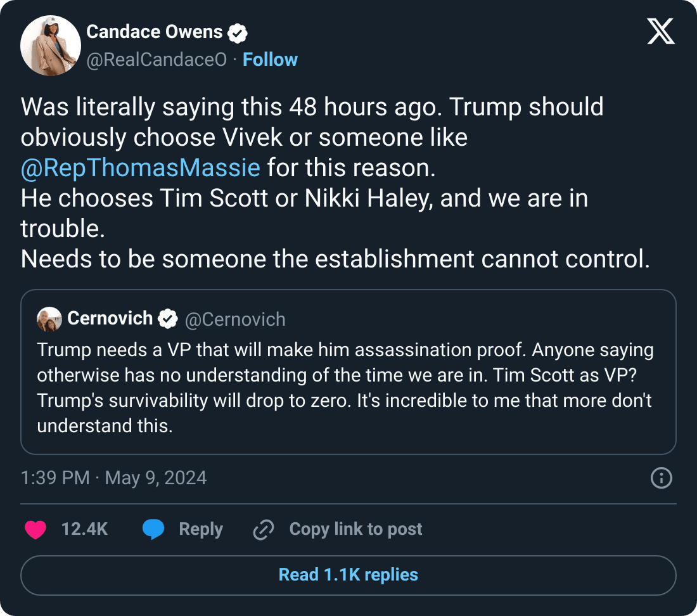Open Candace Owens' profile avatar
This screenshot has height=616, width=697.
click(x=51, y=46)
